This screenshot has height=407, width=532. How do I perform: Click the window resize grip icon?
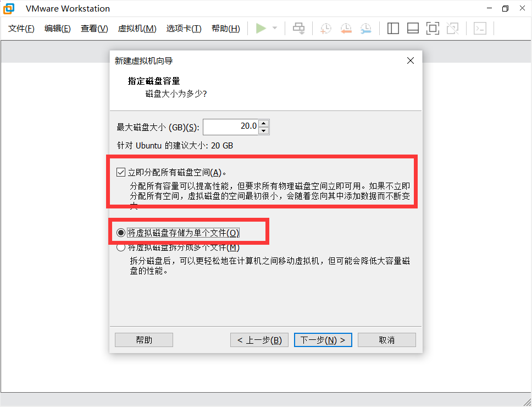[x=527, y=402]
